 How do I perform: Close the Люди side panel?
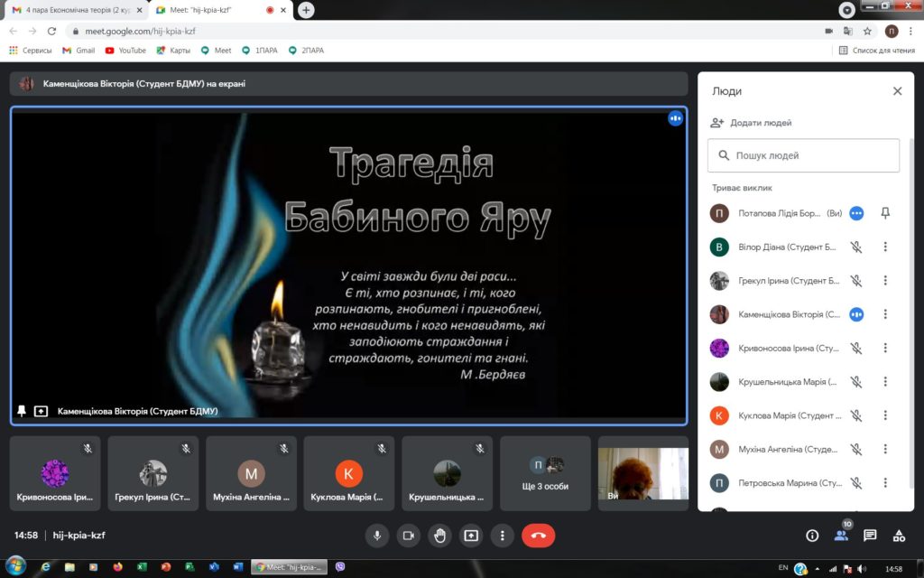tap(897, 91)
